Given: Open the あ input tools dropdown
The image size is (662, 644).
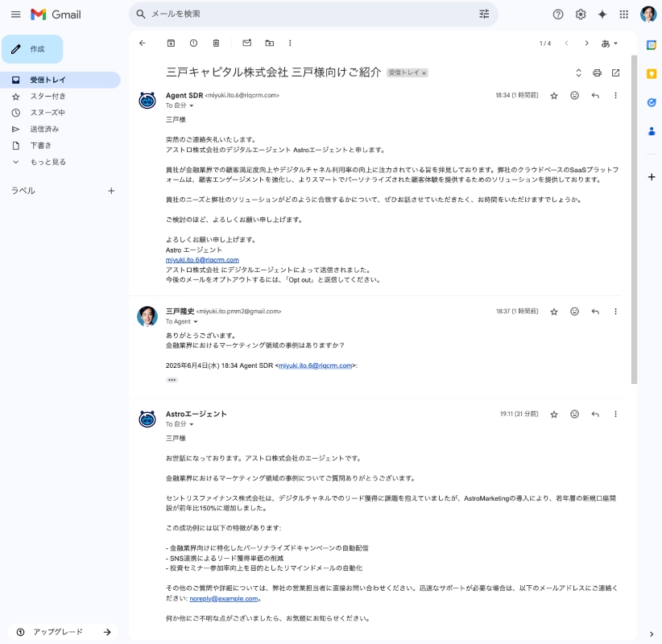Looking at the screenshot, I should (x=609, y=43).
